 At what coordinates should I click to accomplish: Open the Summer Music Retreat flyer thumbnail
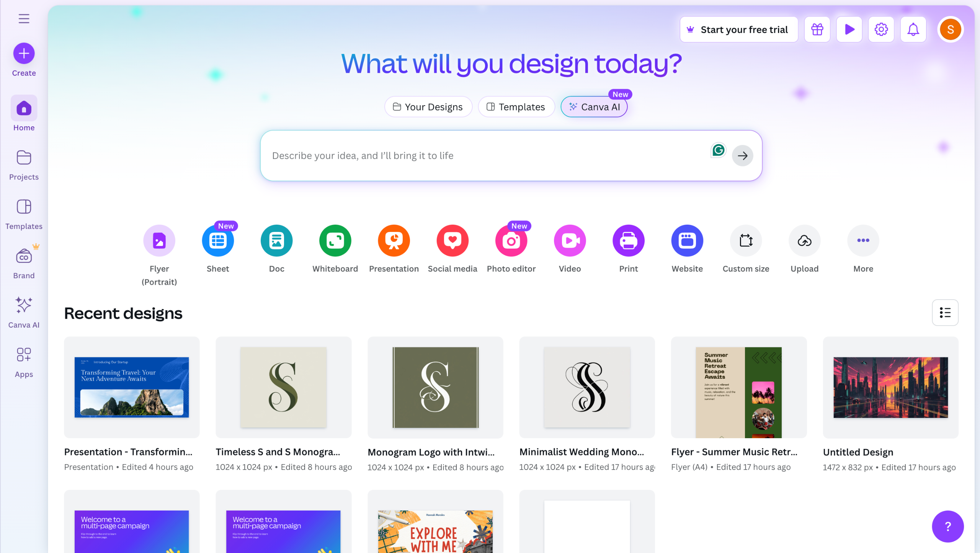(738, 387)
